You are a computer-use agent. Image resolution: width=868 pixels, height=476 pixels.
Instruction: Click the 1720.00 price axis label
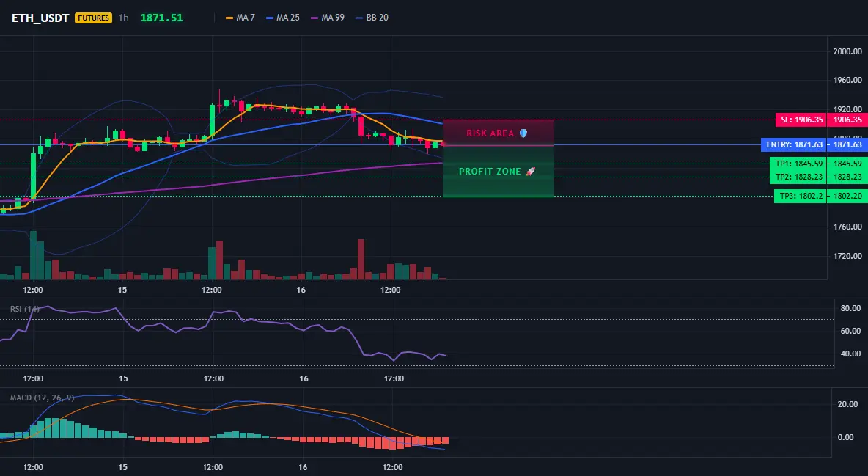coord(847,256)
